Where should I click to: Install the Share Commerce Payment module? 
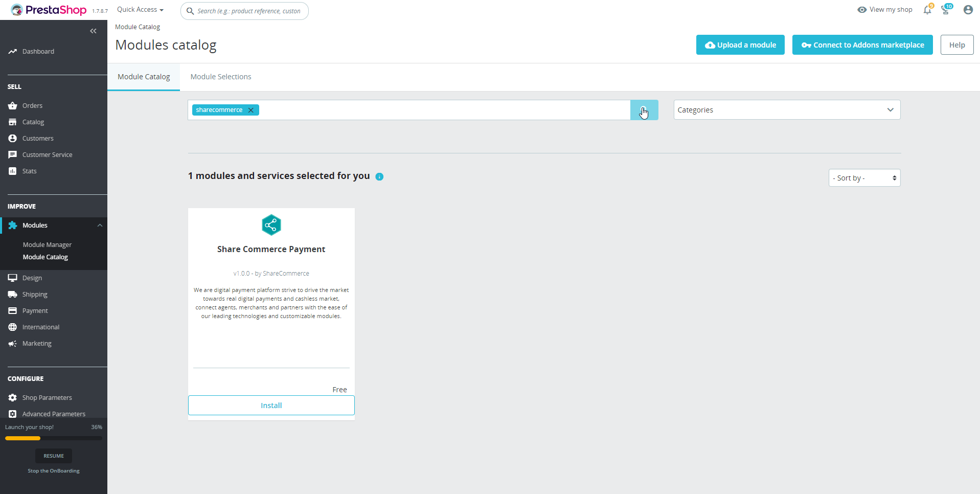pos(271,405)
